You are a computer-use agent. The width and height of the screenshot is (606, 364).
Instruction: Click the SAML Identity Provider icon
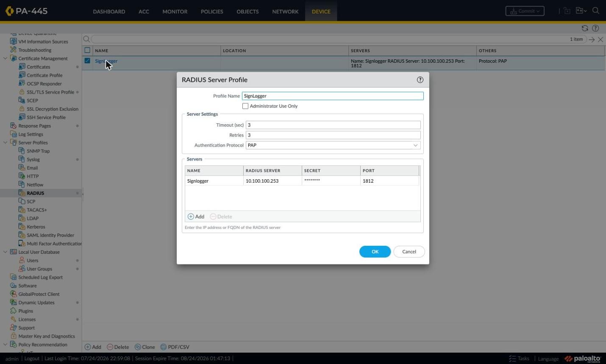tap(22, 235)
